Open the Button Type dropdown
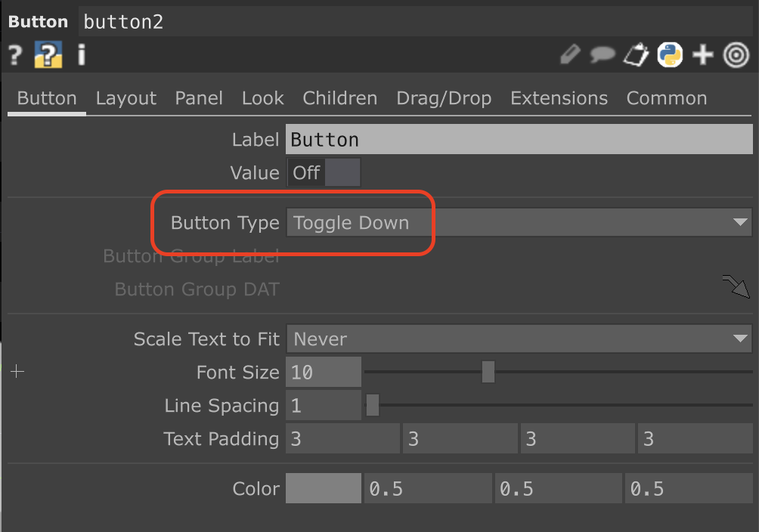Screen dimensions: 759x532 pos(519,223)
